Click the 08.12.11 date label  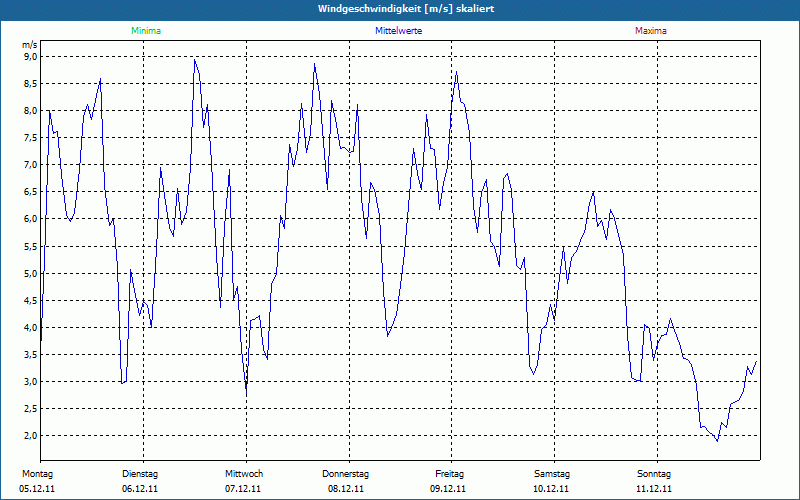[x=346, y=489]
